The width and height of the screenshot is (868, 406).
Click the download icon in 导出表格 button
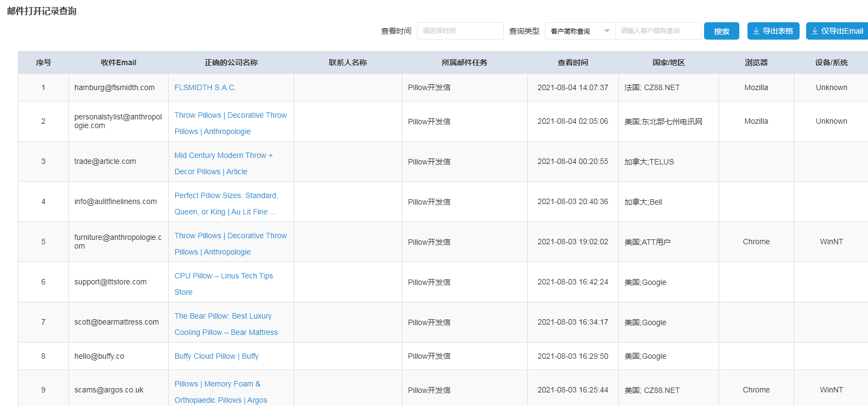coord(756,31)
